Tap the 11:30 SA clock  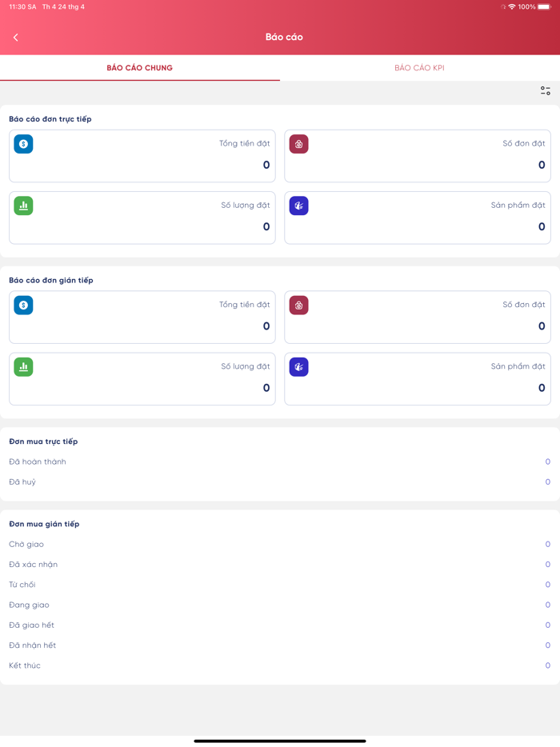(x=22, y=6)
